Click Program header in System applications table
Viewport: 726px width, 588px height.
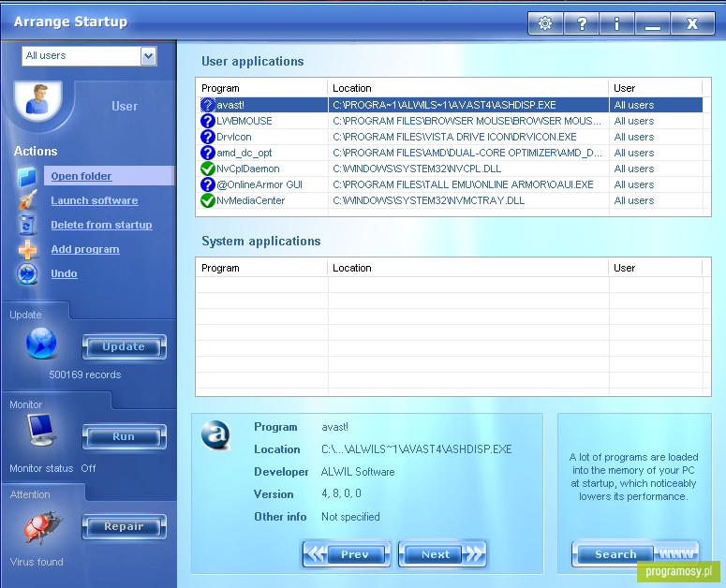click(262, 268)
